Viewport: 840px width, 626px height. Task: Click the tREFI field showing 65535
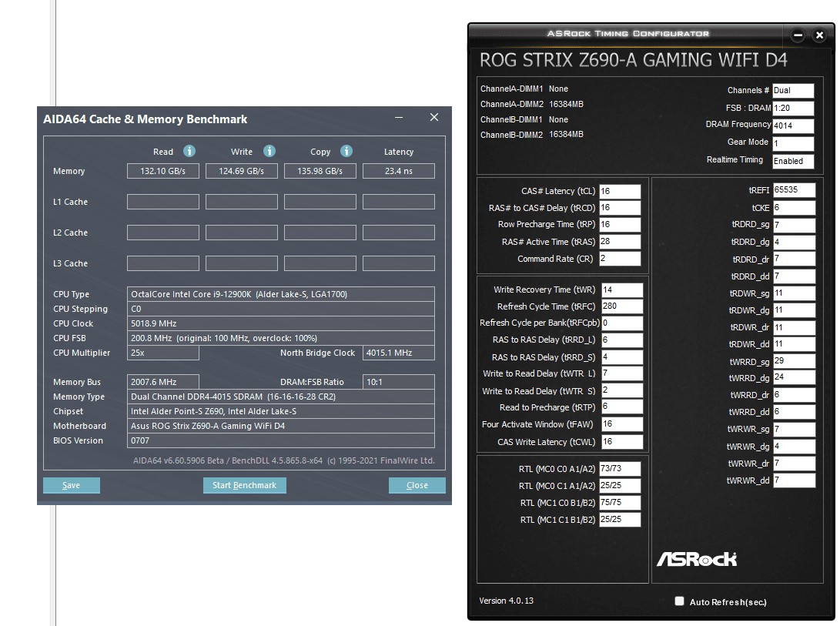[794, 190]
